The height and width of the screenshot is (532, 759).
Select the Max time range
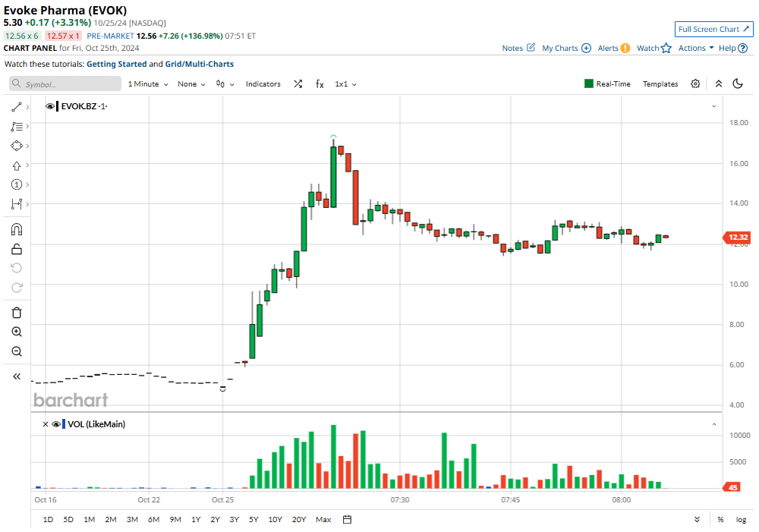(x=323, y=519)
